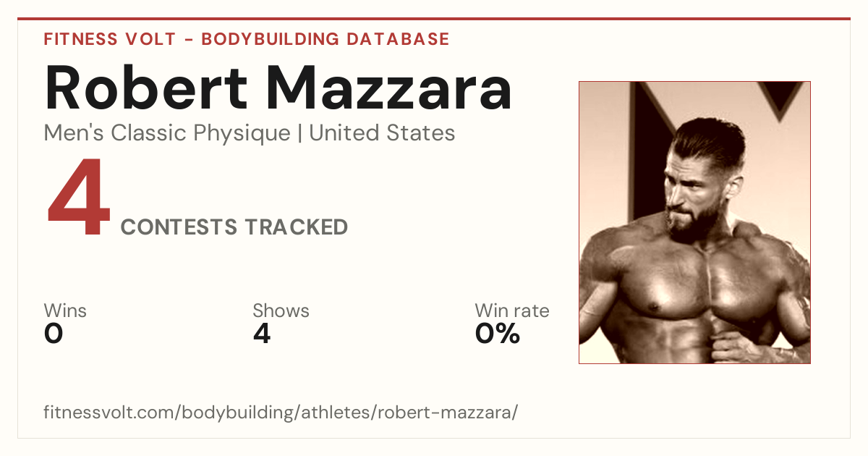Screen dimensions: 868x456
Task: Click the Shows value 4
Action: (x=262, y=334)
